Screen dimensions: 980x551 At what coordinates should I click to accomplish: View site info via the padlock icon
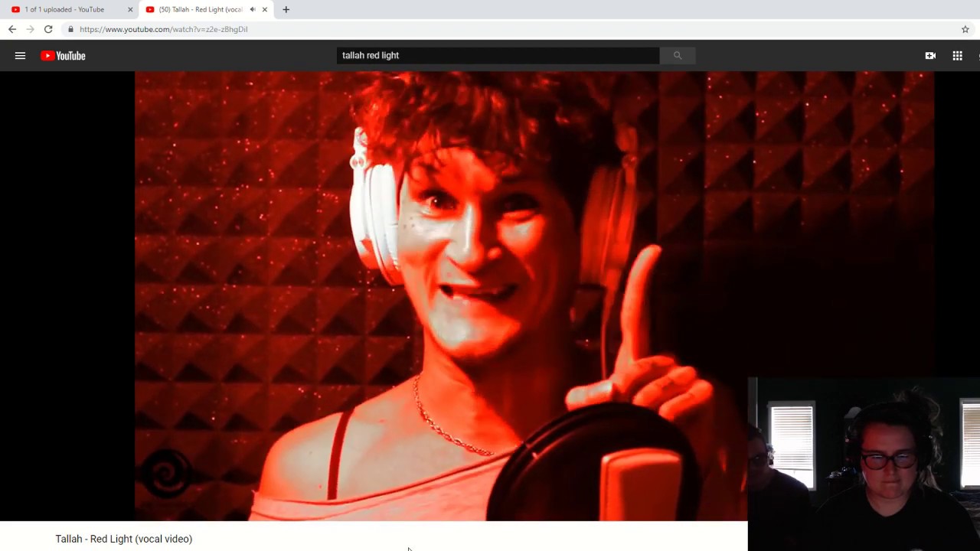point(70,29)
